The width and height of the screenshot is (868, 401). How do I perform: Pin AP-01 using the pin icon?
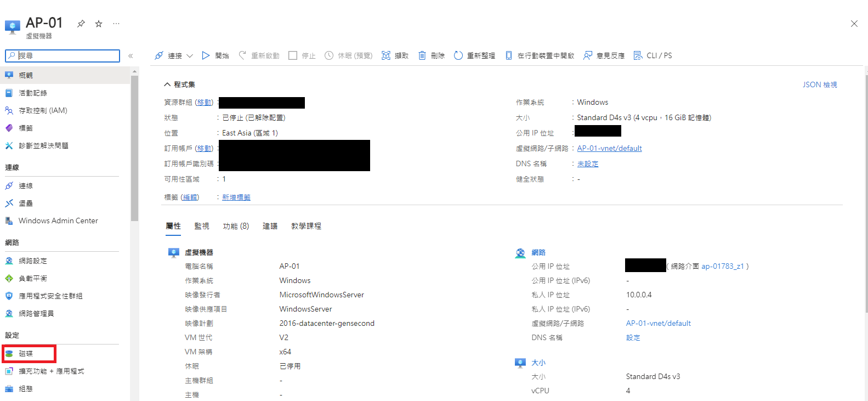click(x=81, y=24)
